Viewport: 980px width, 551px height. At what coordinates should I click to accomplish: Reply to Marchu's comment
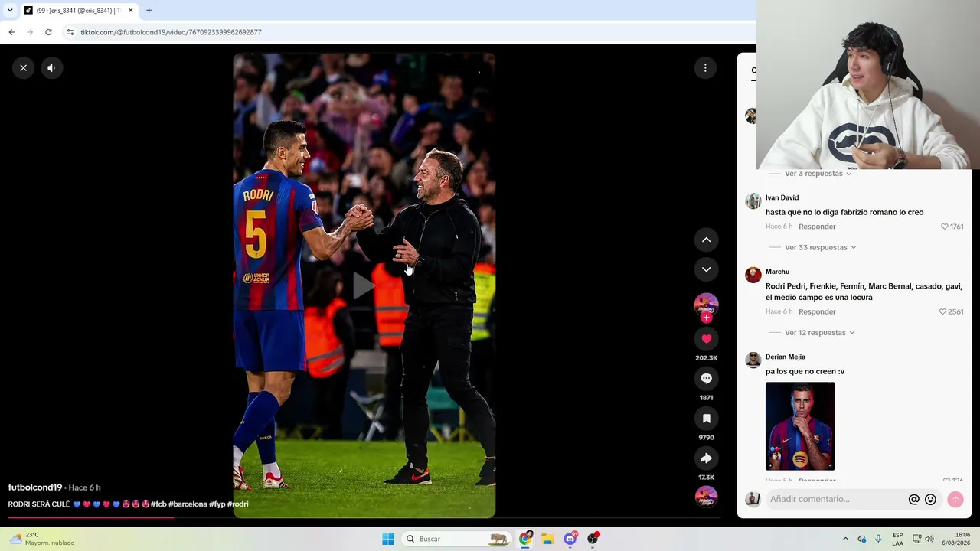click(817, 311)
